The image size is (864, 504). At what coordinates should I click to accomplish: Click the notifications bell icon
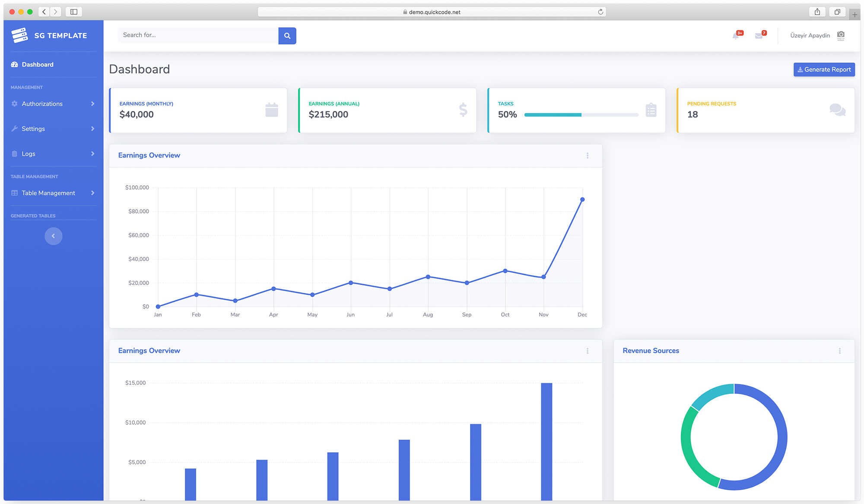click(736, 36)
